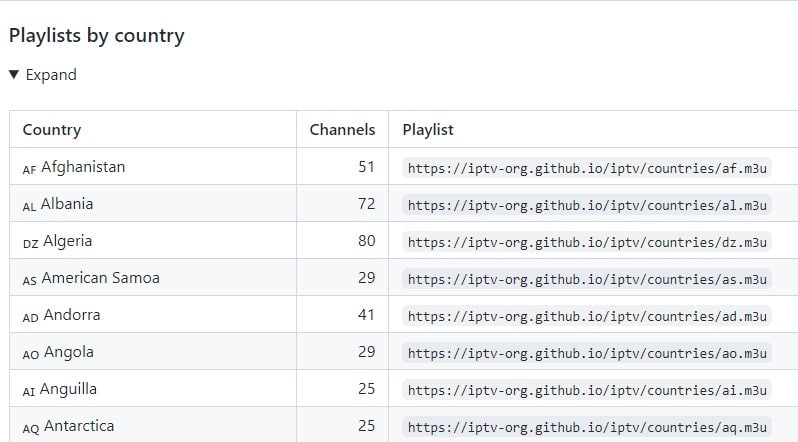Screen dimensions: 798x442
Task: Select the Algeria dz.m3u playlist URL
Action: pos(587,242)
